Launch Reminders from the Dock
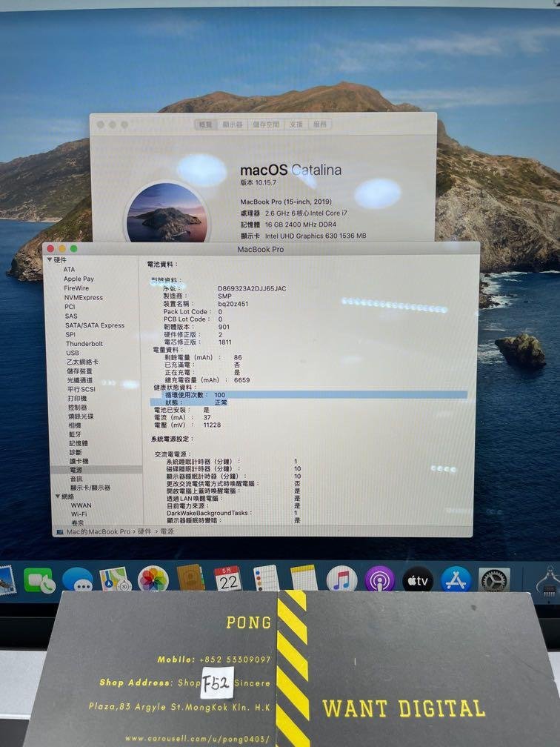 tap(266, 578)
